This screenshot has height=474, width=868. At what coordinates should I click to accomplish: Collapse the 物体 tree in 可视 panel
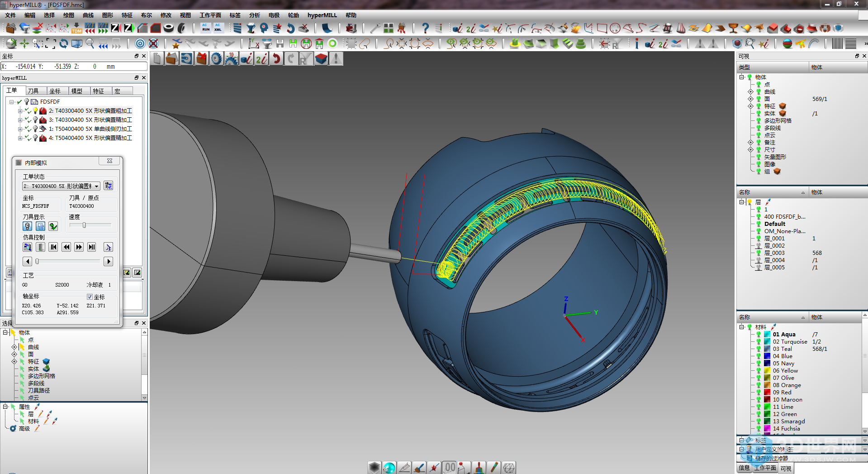point(742,77)
